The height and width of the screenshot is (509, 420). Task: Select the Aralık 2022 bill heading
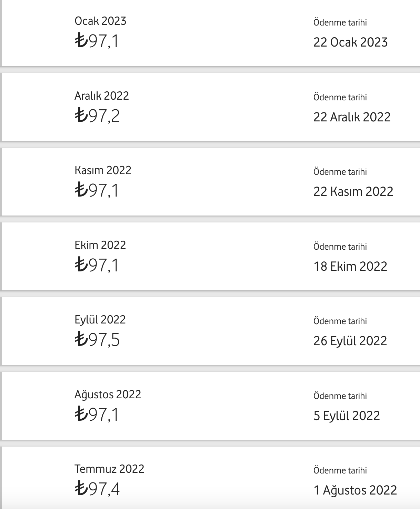(102, 96)
